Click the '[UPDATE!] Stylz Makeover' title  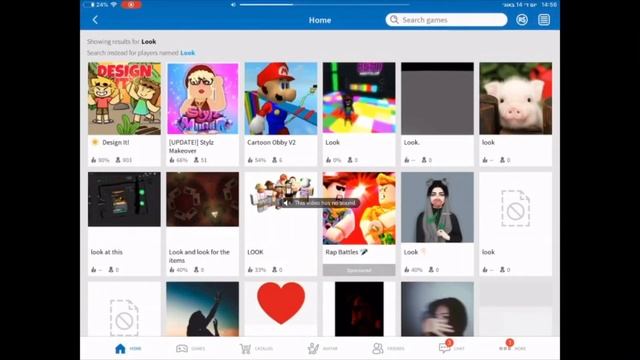[x=191, y=147]
